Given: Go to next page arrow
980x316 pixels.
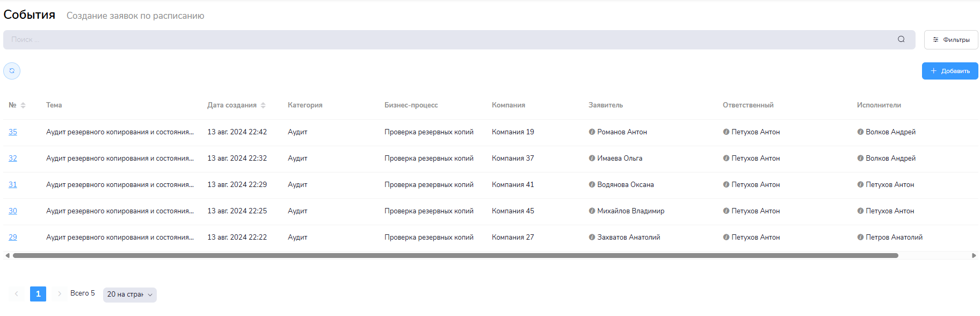Looking at the screenshot, I should click(60, 293).
